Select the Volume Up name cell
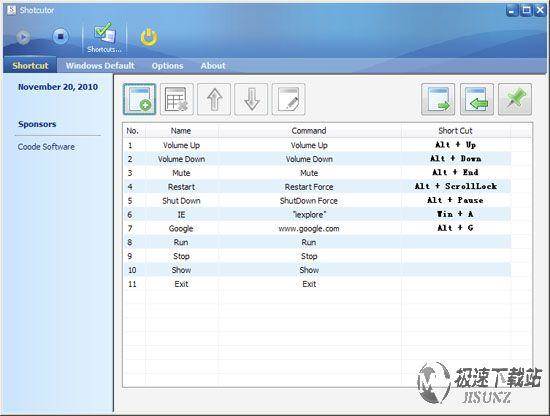The height and width of the screenshot is (416, 550). pos(181,145)
